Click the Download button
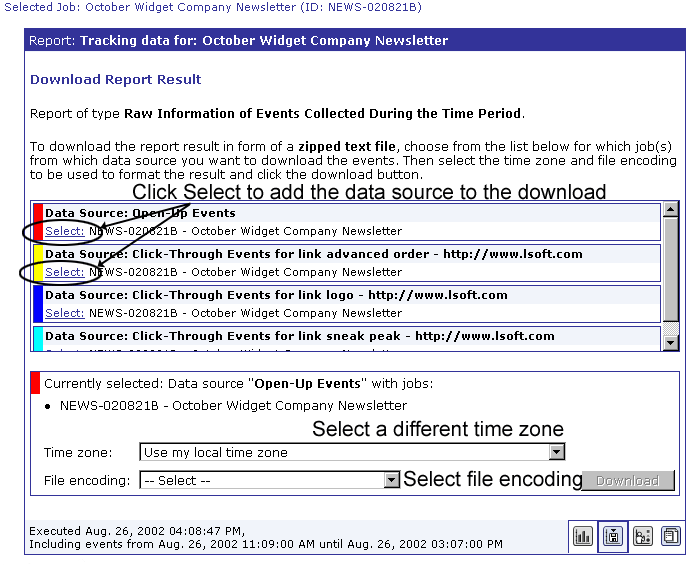Screen dimensions: 694x565 [x=628, y=480]
